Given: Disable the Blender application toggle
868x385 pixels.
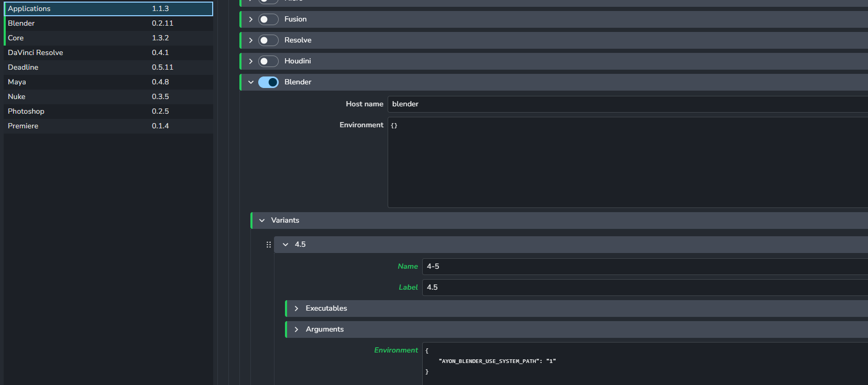Looking at the screenshot, I should click(268, 82).
